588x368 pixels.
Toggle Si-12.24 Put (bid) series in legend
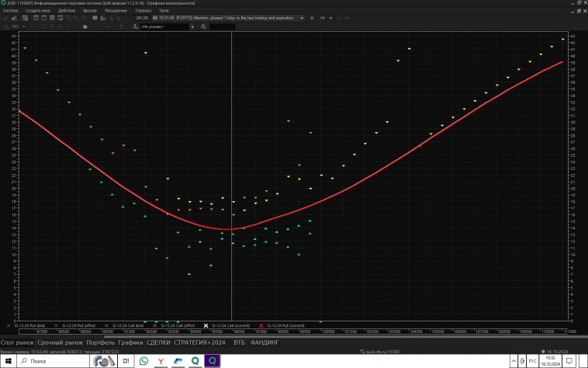point(29,325)
